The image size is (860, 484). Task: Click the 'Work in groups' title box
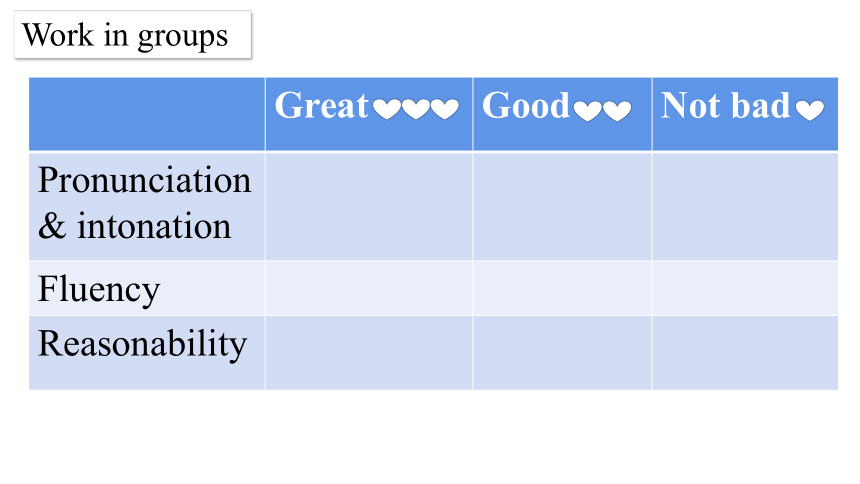tap(133, 35)
